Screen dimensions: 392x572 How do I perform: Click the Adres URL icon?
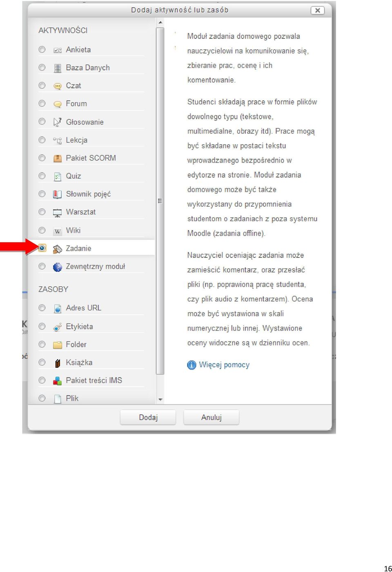(58, 308)
